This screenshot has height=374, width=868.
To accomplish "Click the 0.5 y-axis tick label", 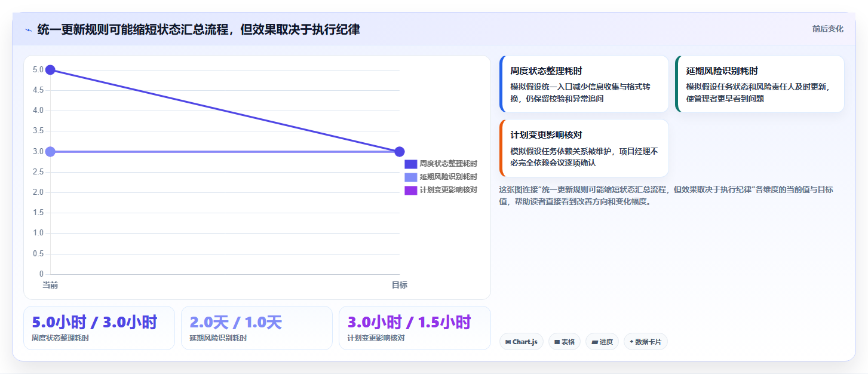I will pyautogui.click(x=38, y=254).
